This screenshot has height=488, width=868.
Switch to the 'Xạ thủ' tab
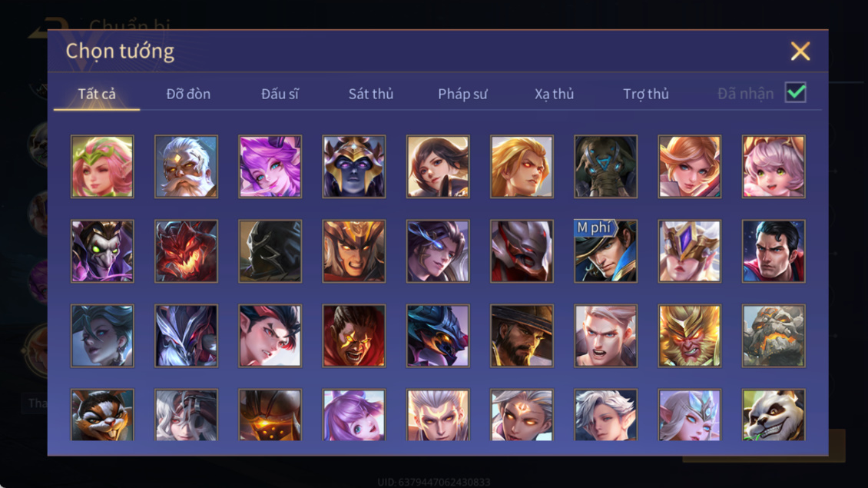tap(554, 94)
